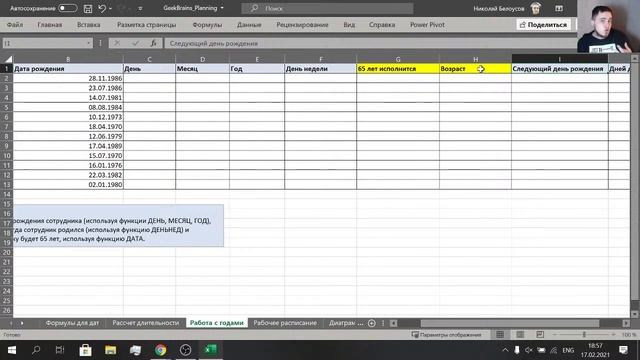Toggle the Автосохранение switch
The height and width of the screenshot is (360, 640).
coord(68,8)
